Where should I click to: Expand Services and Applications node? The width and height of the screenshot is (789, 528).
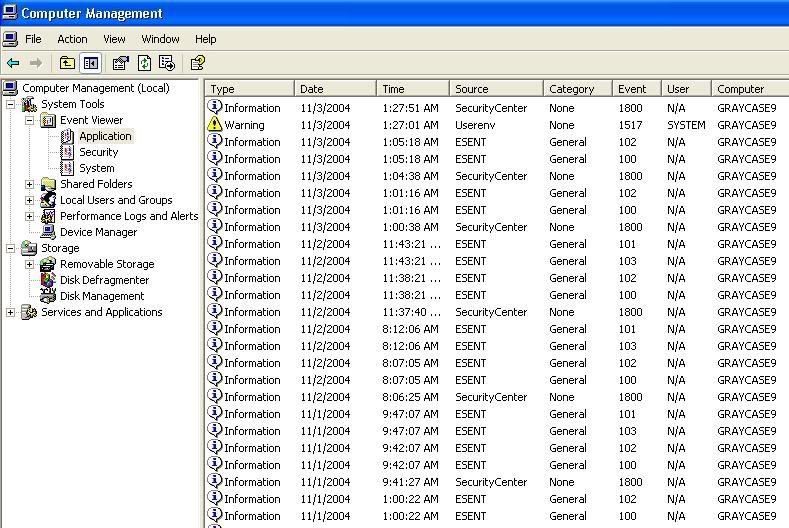(x=10, y=313)
